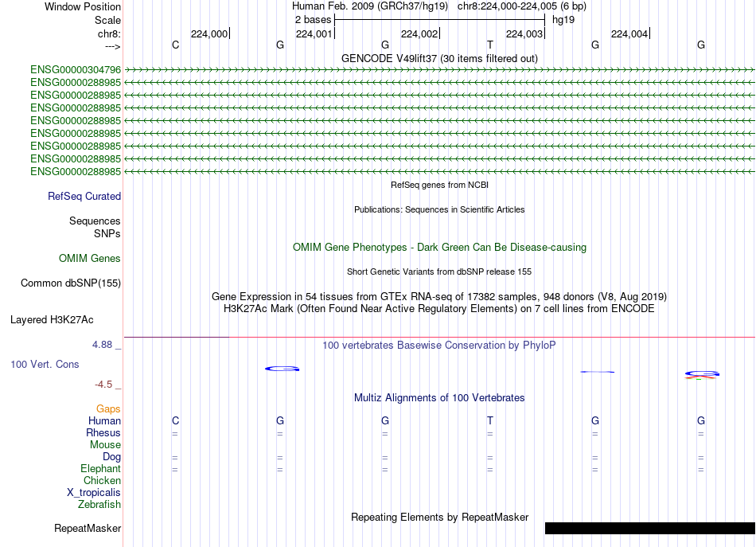Click the H3K27Ac Mark ENCODE track title
Screen dimensions: 756x547
[x=439, y=308]
